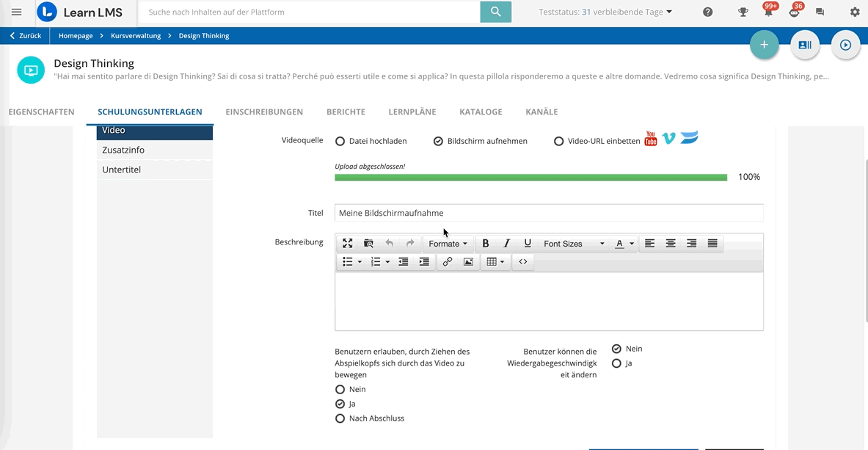Viewport: 868px width, 450px height.
Task: Open the Font Sizes dropdown
Action: 574,244
